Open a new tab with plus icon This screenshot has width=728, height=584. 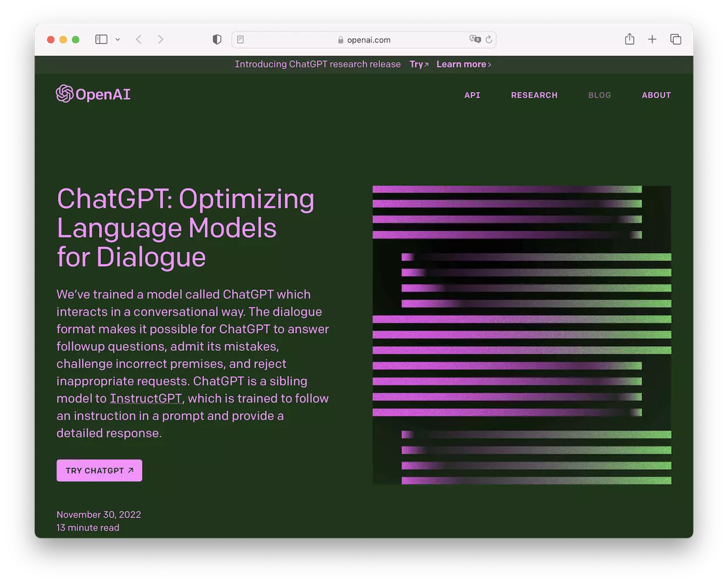click(x=652, y=39)
